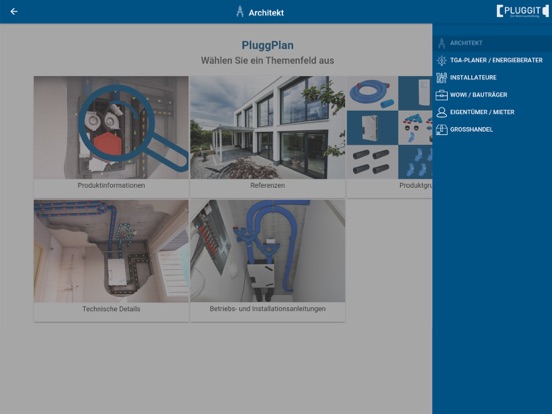Click the Architekt compass icon in header

pos(240,12)
